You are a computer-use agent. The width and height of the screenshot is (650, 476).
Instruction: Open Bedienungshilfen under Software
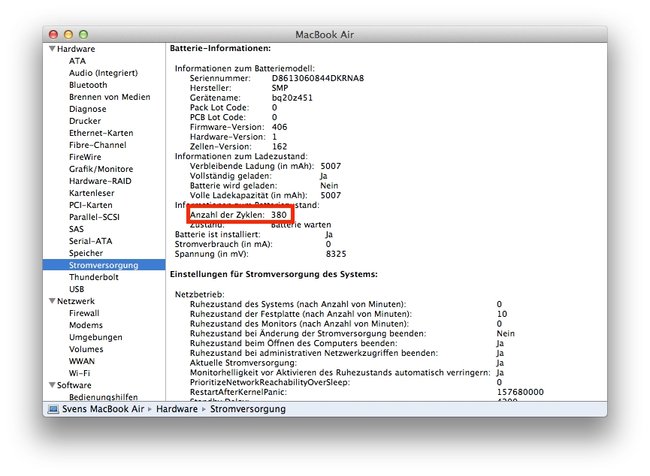[103, 397]
